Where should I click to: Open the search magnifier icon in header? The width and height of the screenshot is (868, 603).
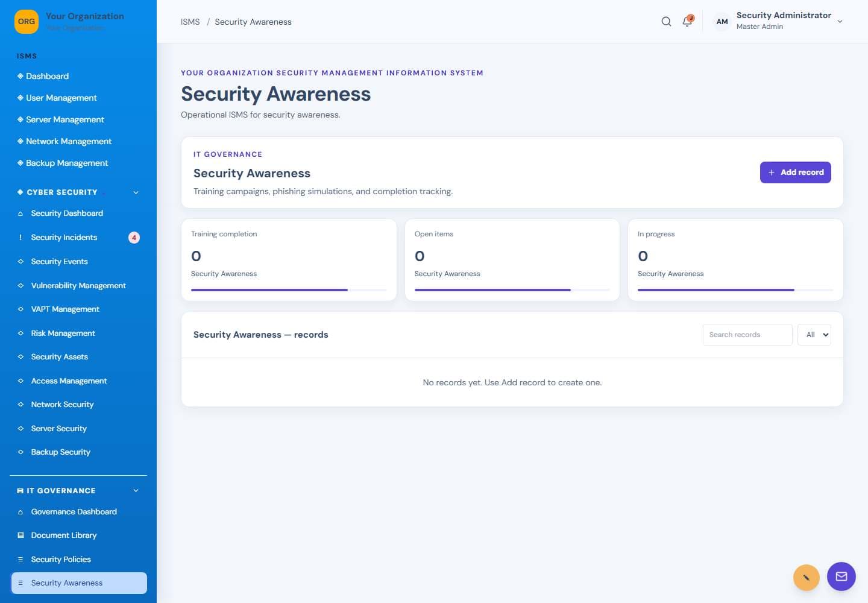point(666,22)
